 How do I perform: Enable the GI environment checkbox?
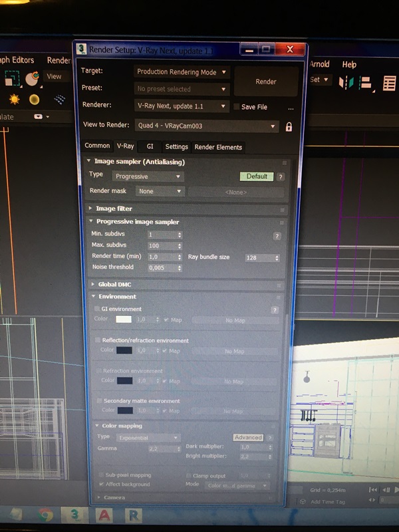click(97, 309)
